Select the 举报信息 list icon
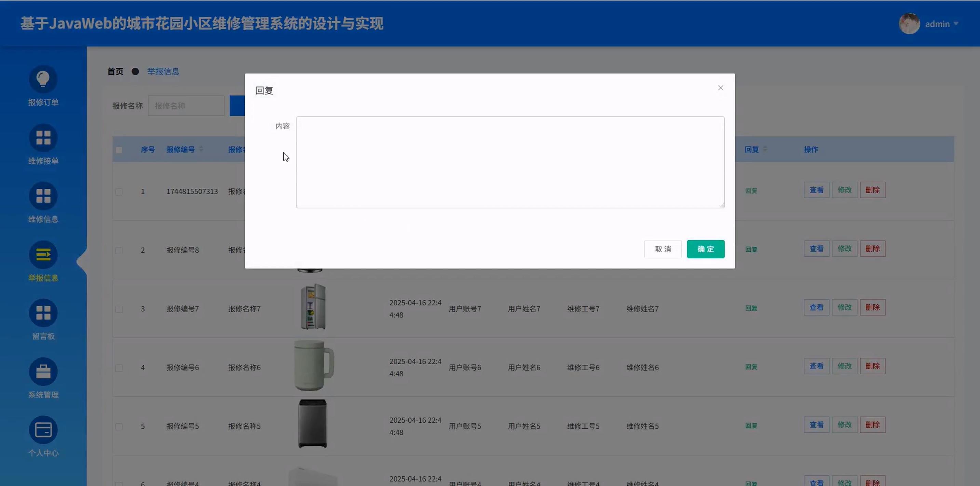Viewport: 980px width, 486px height. tap(43, 255)
